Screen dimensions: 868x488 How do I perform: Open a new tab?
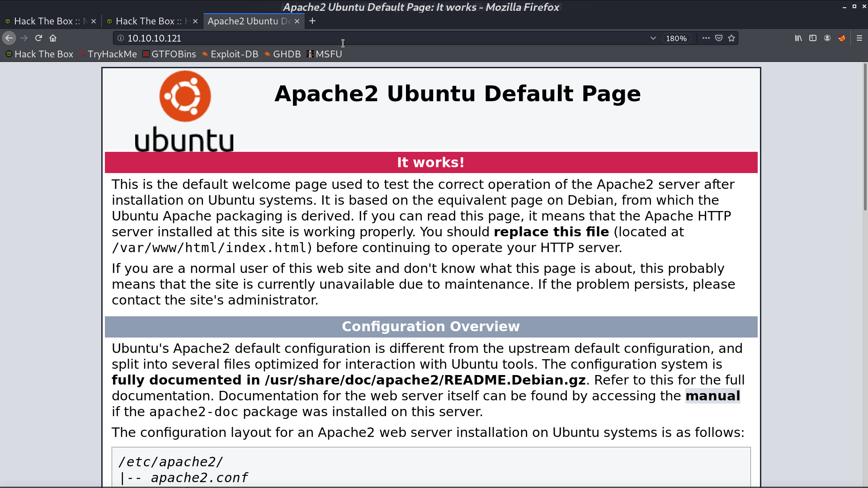point(312,21)
